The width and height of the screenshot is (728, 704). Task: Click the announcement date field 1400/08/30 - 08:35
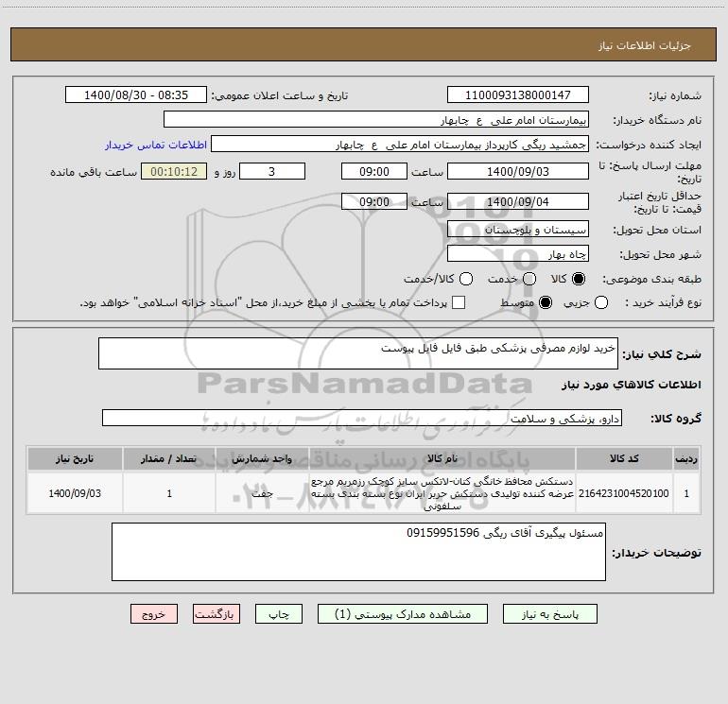pyautogui.click(x=136, y=94)
